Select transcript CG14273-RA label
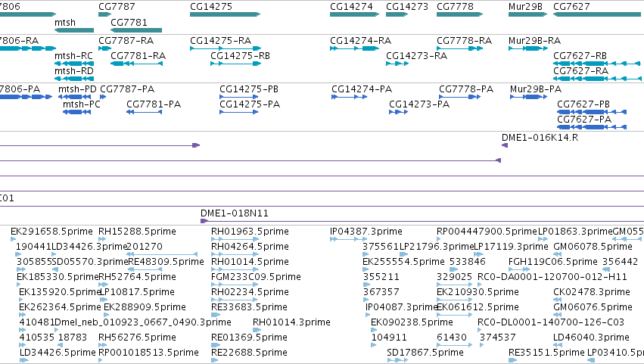Screen dimensions: 644x364 416,56
